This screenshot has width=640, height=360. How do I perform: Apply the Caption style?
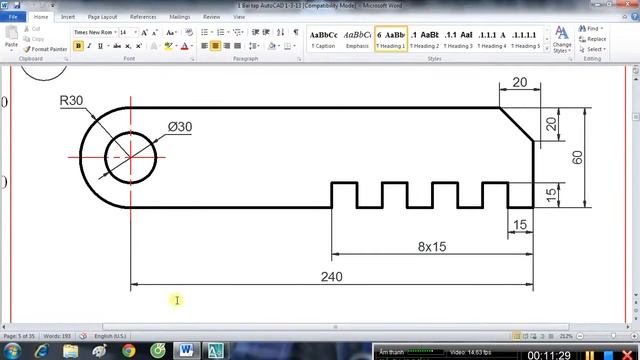click(x=323, y=39)
